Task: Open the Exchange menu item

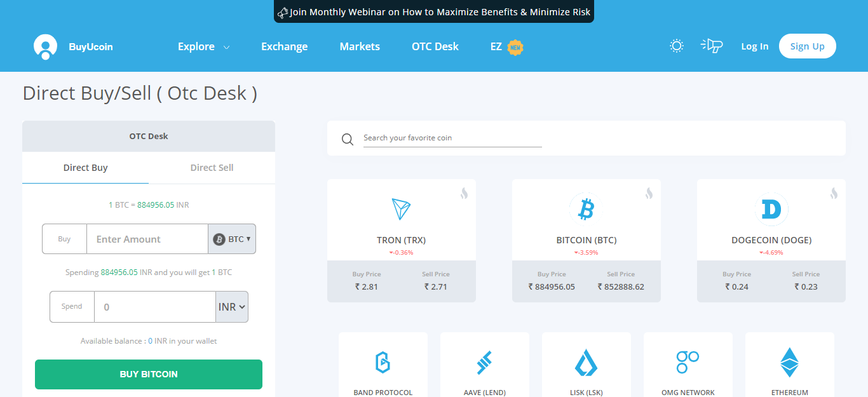Action: click(284, 46)
